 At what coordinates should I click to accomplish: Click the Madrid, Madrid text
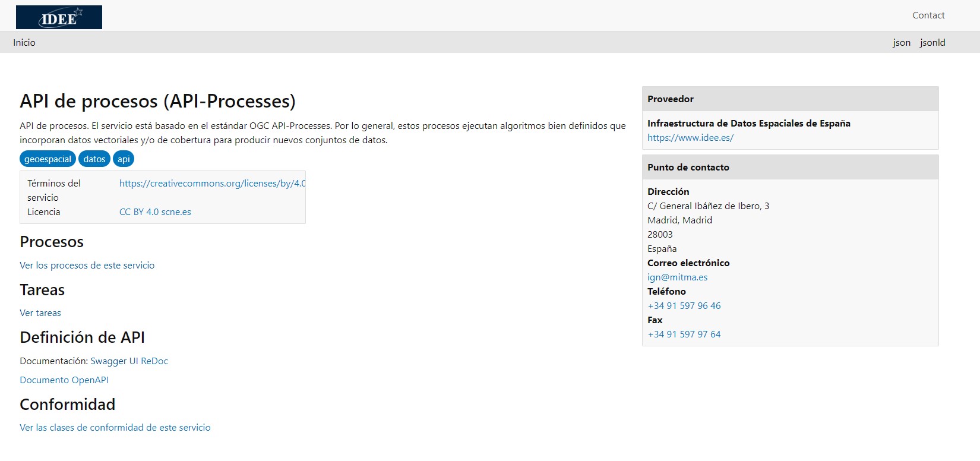679,220
